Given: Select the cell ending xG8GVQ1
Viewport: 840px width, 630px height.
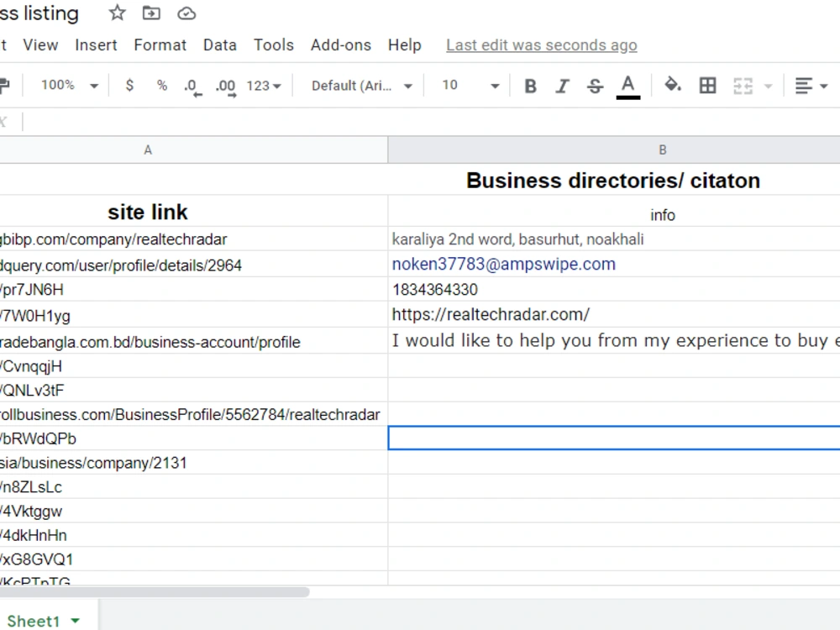Looking at the screenshot, I should 194,559.
